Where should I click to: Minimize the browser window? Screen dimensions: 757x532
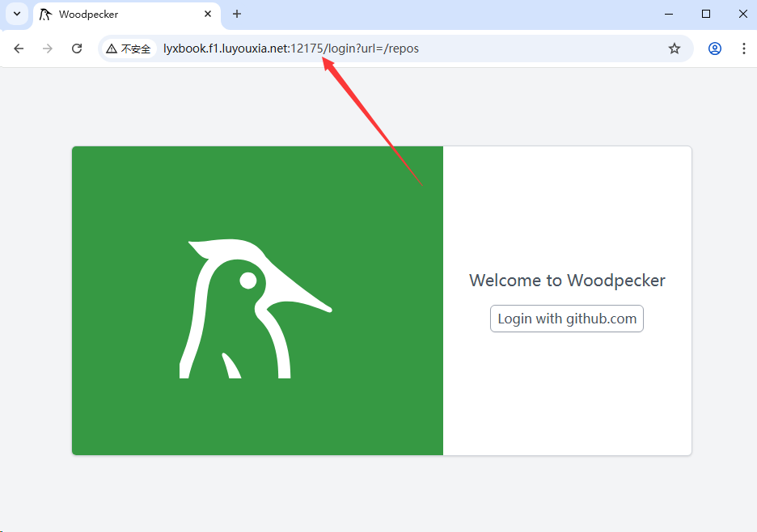coord(670,15)
